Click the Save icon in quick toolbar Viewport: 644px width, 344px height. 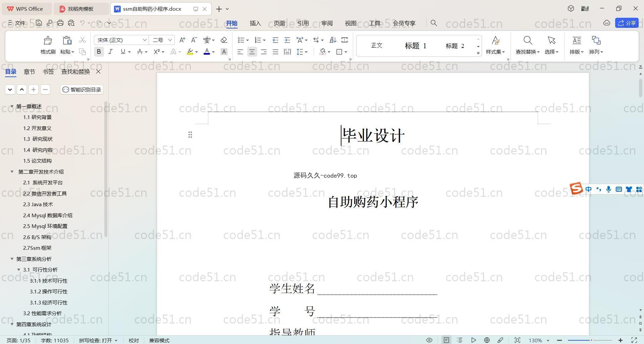(39, 23)
